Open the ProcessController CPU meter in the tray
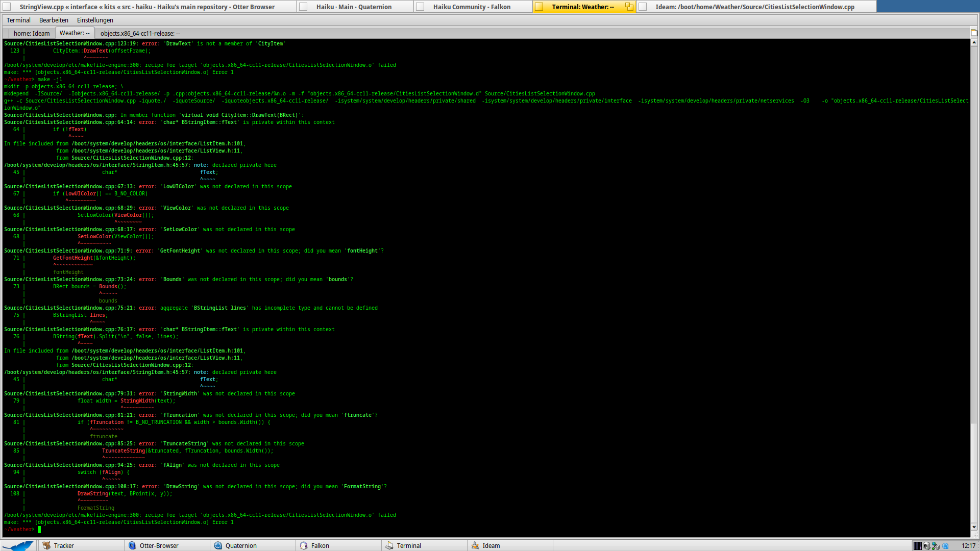980x551 pixels. [917, 546]
